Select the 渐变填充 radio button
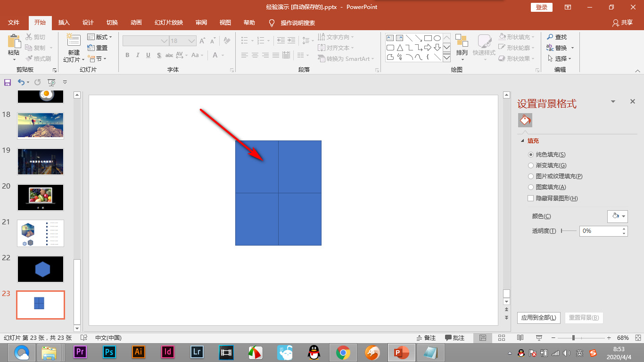The image size is (644, 362). tap(531, 165)
